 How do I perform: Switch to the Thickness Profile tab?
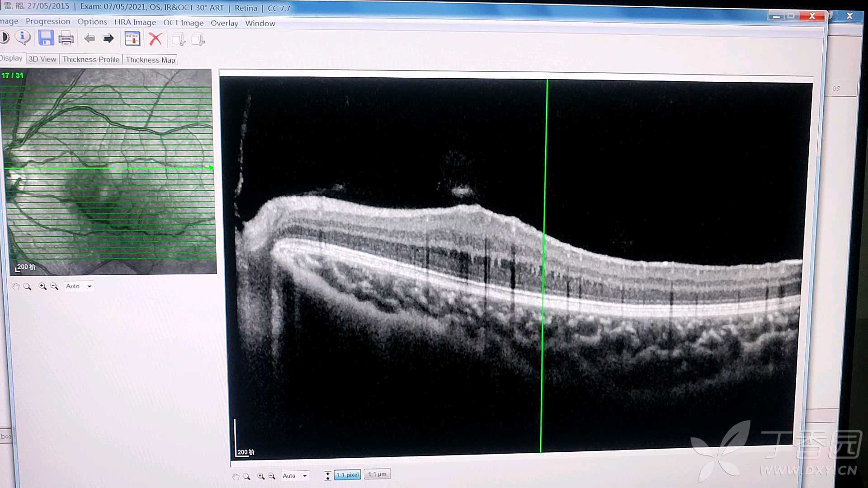(x=91, y=60)
